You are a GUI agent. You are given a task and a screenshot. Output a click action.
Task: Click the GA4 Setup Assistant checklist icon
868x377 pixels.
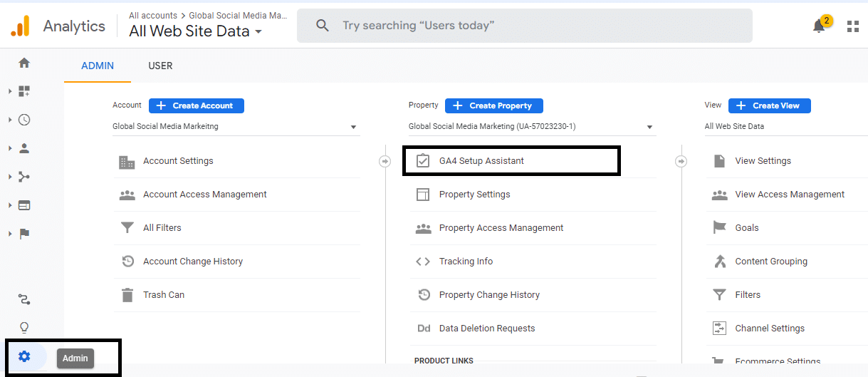tap(423, 161)
